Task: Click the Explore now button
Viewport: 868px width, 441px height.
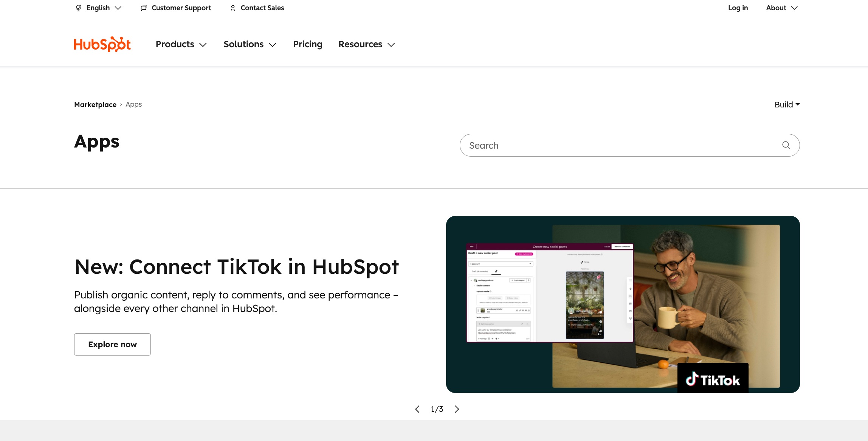Action: coord(112,344)
